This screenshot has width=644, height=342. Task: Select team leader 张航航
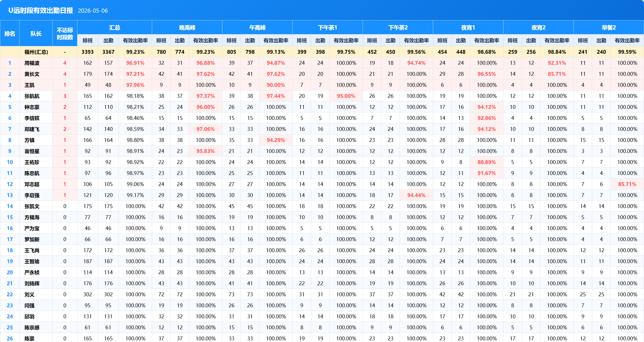[x=32, y=96]
